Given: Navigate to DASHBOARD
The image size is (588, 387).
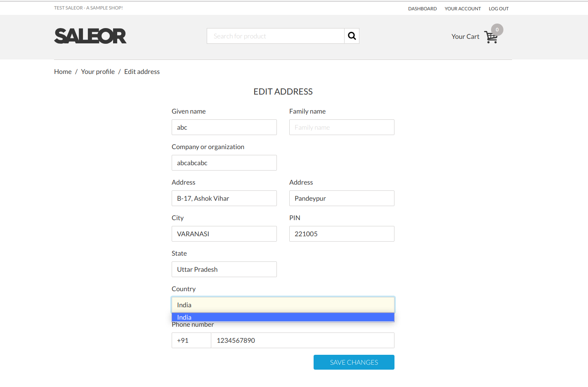Looking at the screenshot, I should pyautogui.click(x=422, y=8).
